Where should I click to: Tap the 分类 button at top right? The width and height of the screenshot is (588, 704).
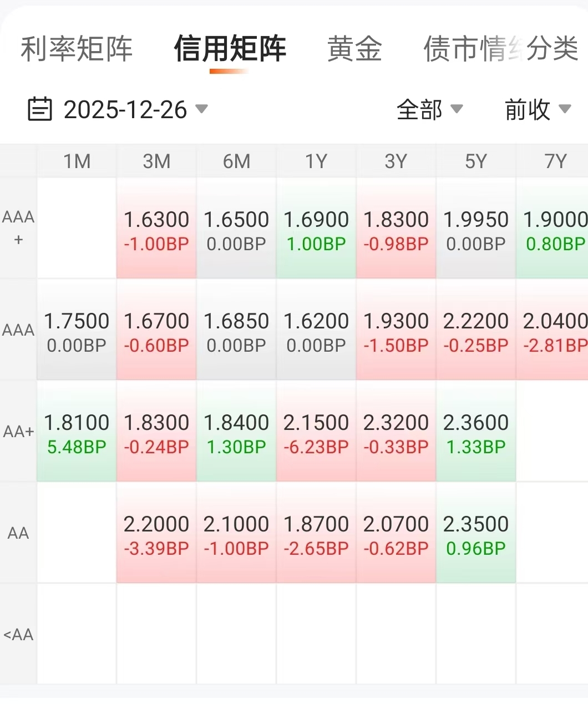click(x=552, y=49)
